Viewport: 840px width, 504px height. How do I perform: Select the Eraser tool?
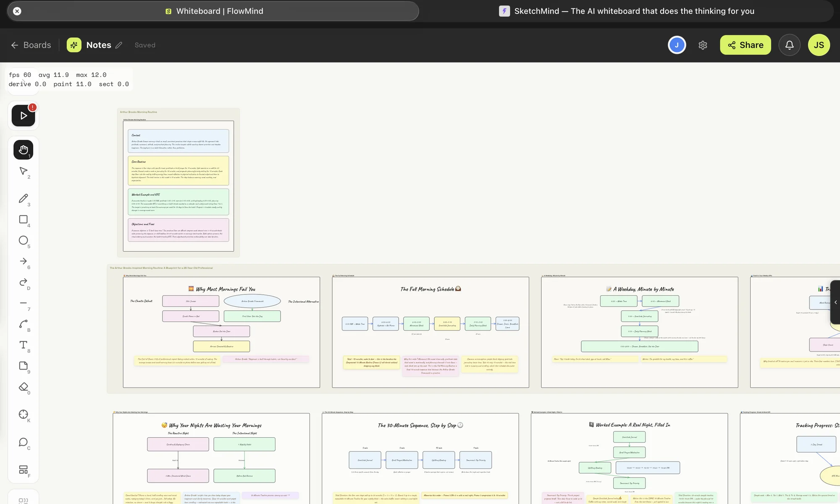click(23, 387)
